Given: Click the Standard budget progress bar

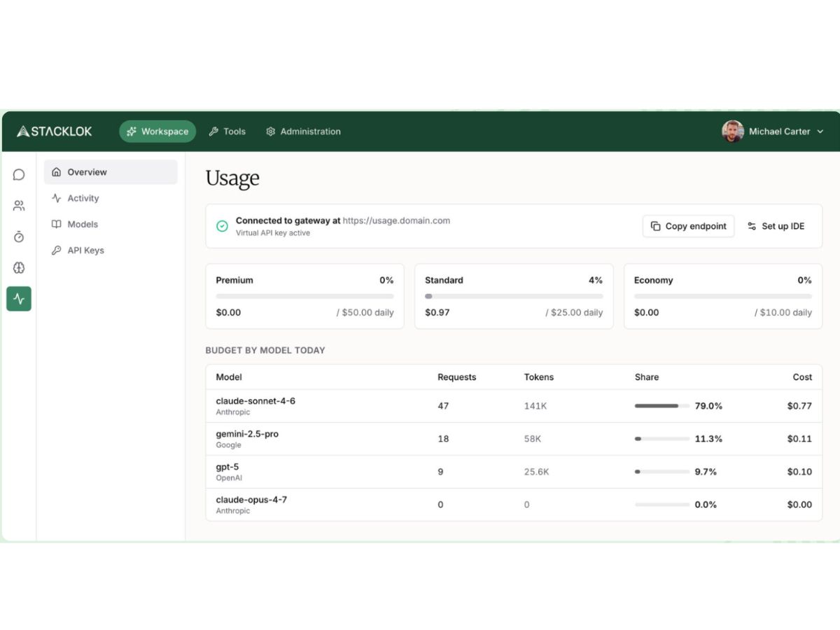Looking at the screenshot, I should tap(514, 296).
